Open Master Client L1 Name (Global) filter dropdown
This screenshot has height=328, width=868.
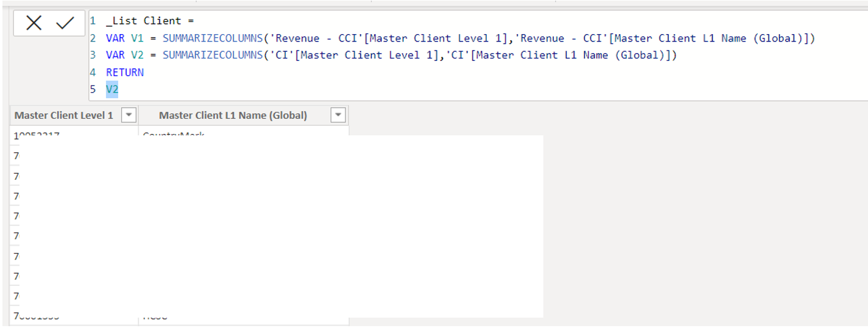point(337,115)
